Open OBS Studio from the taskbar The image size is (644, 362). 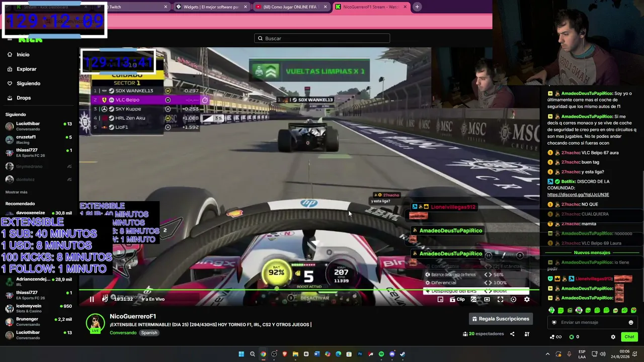(x=274, y=354)
